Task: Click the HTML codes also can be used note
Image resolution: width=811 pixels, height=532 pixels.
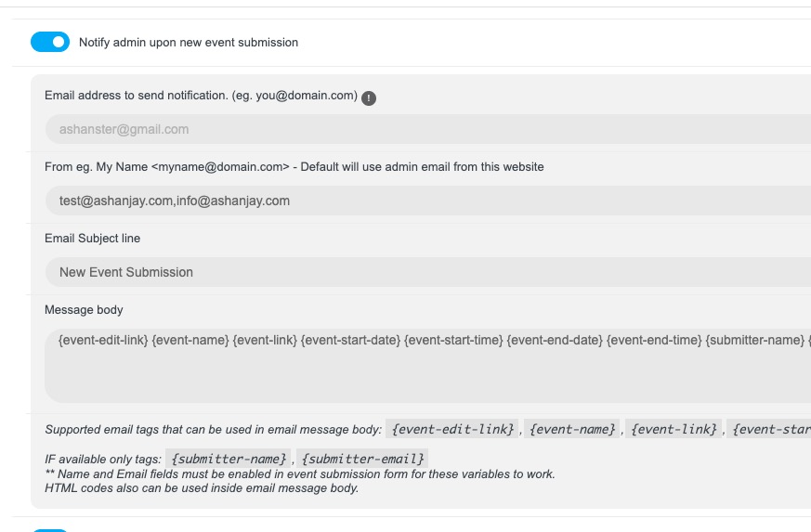Action: (202, 488)
